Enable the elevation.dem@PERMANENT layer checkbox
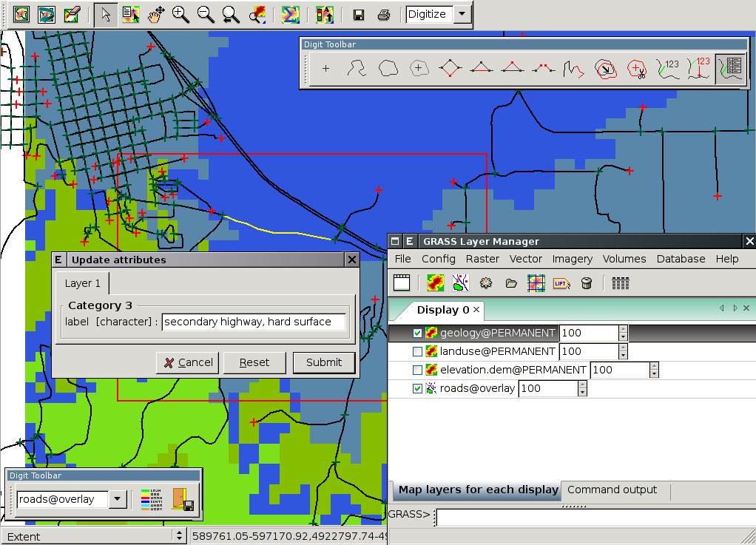The width and height of the screenshot is (756, 545). [418, 370]
